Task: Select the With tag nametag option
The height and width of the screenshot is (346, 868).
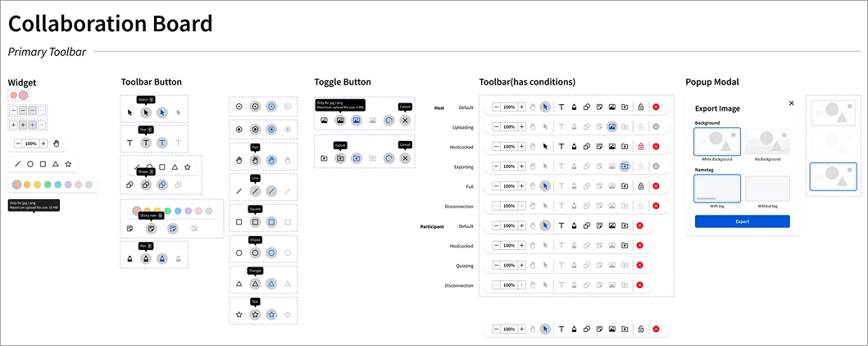Action: 717,189
